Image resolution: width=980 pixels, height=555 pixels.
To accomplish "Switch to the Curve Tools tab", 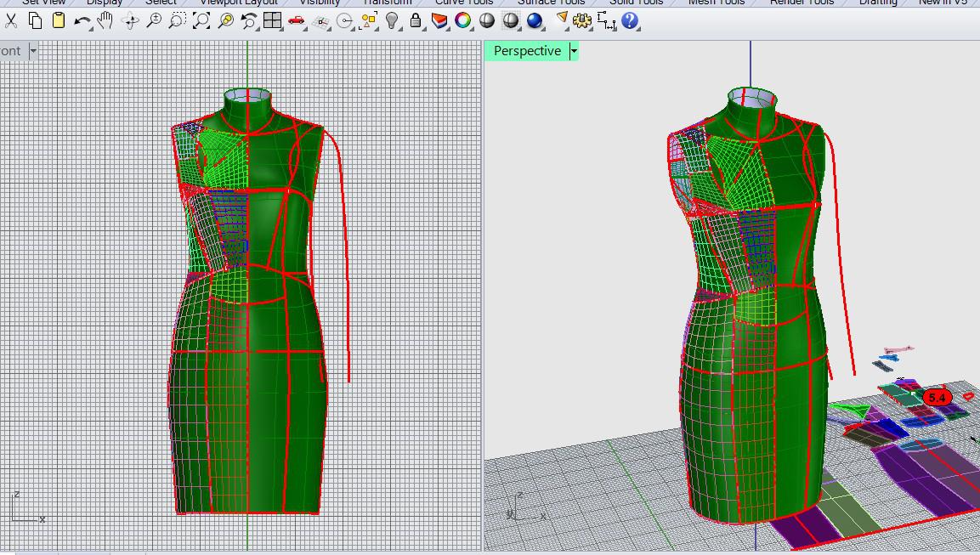I will pyautogui.click(x=464, y=3).
